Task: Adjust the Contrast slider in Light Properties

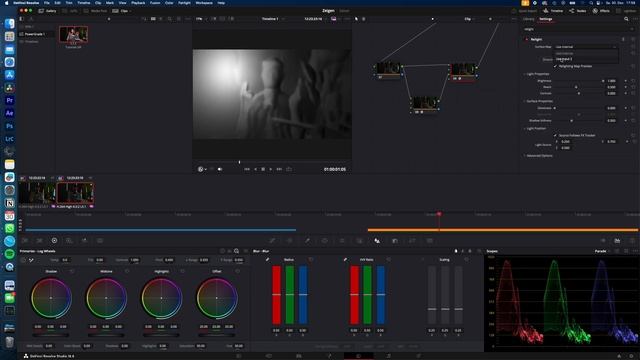Action: pos(579,93)
